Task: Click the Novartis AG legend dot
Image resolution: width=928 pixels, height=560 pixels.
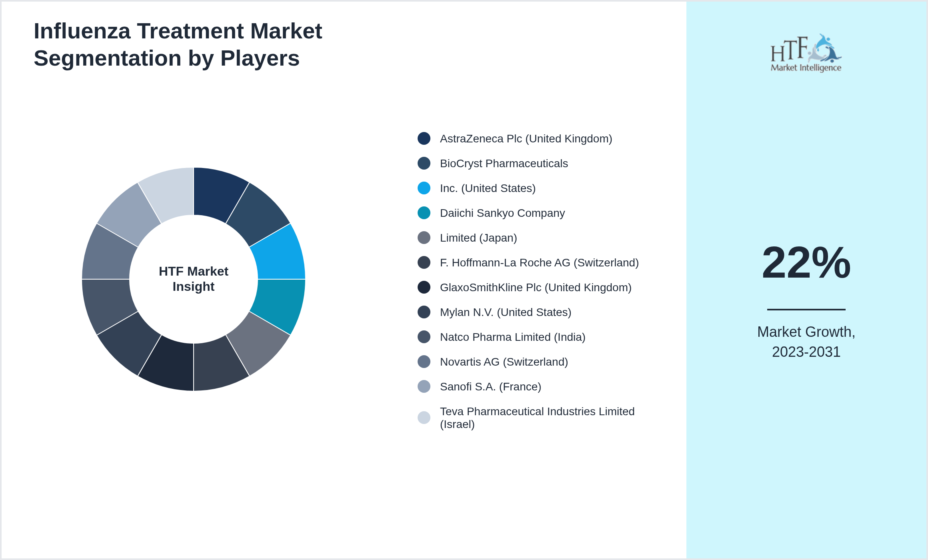Action: coord(424,362)
